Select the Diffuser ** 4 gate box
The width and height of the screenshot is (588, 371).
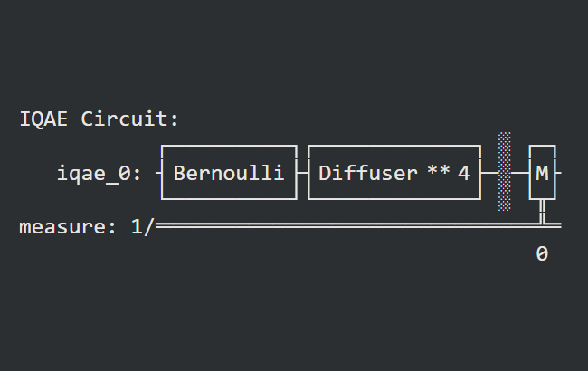click(394, 173)
